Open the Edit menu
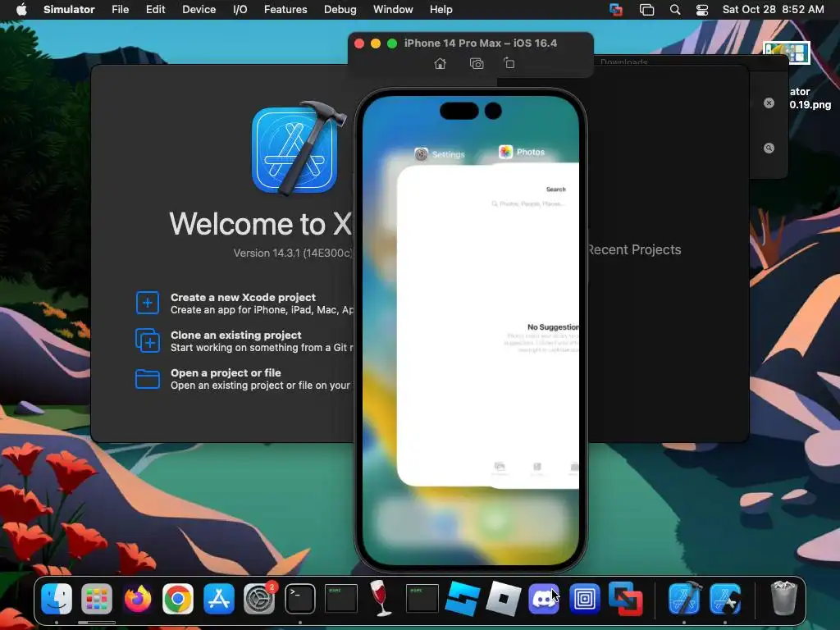Screen dimensions: 840x630 click(x=155, y=10)
